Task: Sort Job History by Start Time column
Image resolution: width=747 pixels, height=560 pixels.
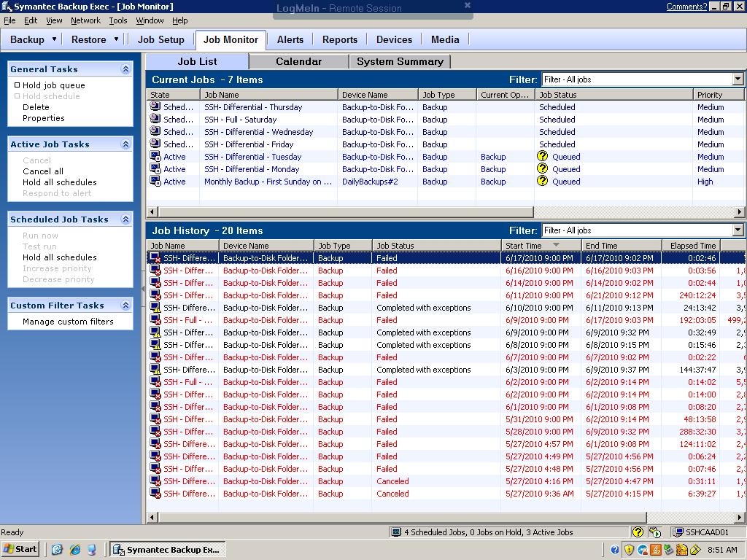Action: [x=541, y=245]
